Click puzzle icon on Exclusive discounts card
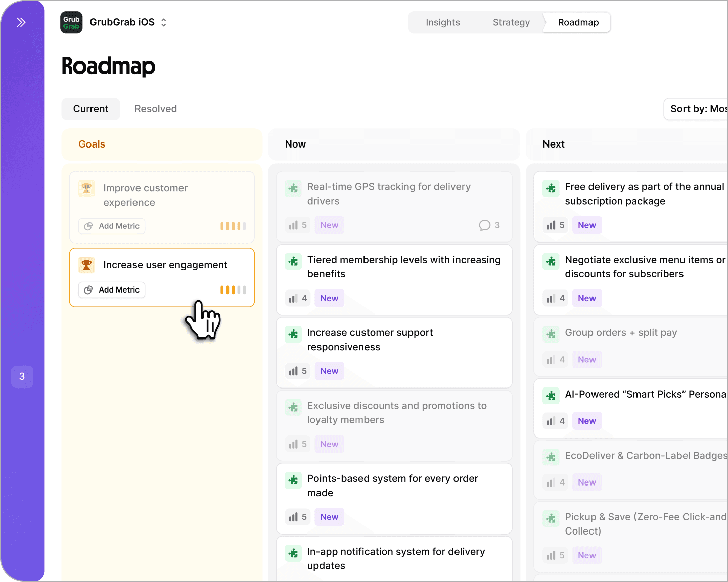This screenshot has height=582, width=728. tap(293, 407)
